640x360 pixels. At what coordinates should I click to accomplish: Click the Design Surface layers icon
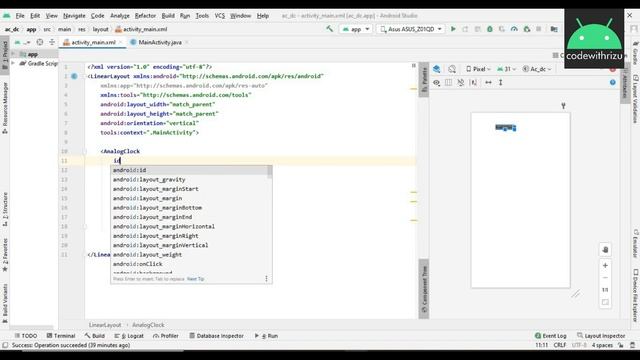[437, 69]
